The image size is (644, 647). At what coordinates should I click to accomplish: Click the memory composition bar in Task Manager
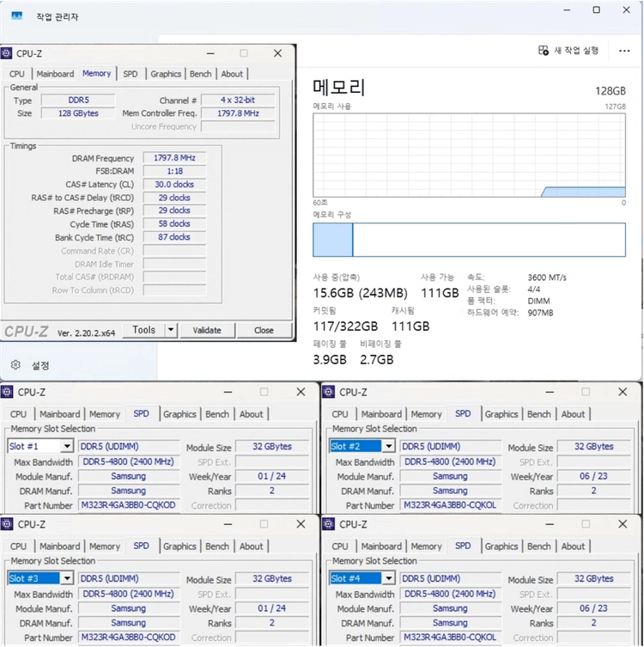[469, 240]
